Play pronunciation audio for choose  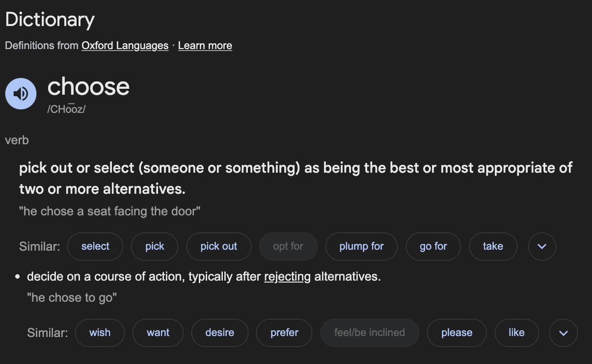(21, 94)
